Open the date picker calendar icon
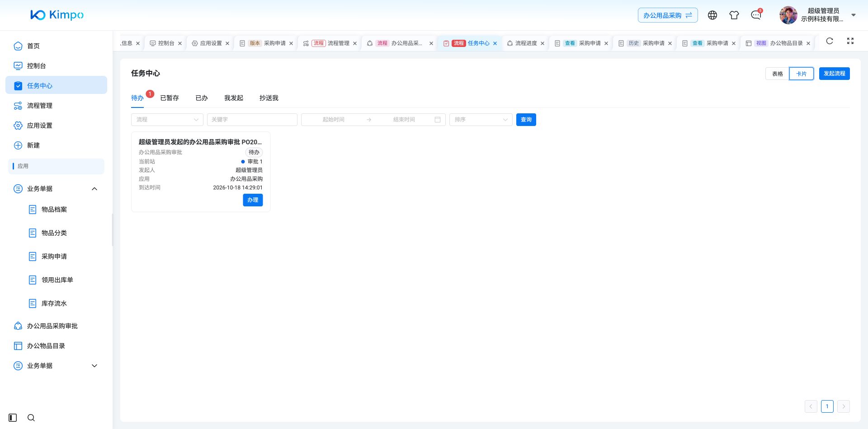The image size is (868, 429). pyautogui.click(x=438, y=120)
